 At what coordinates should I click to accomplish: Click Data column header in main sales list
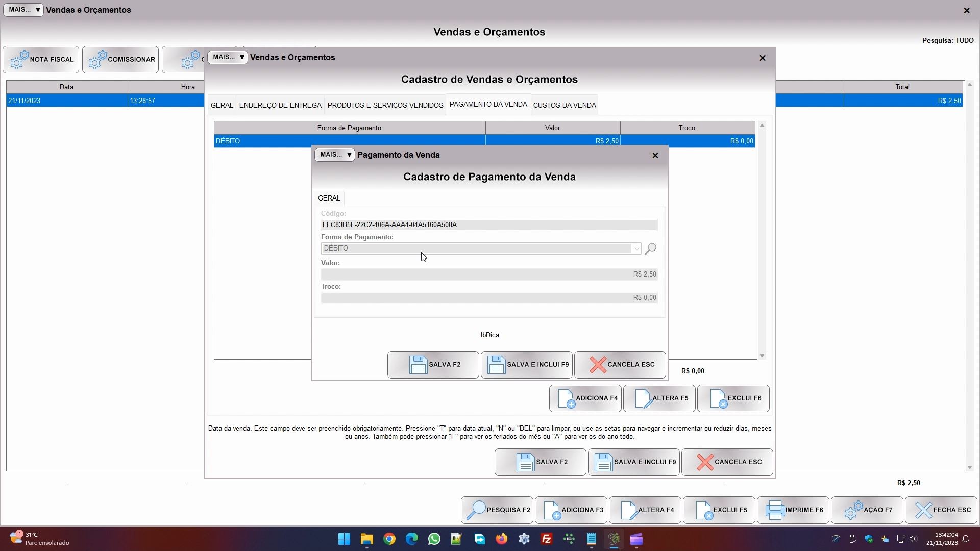[x=66, y=87]
